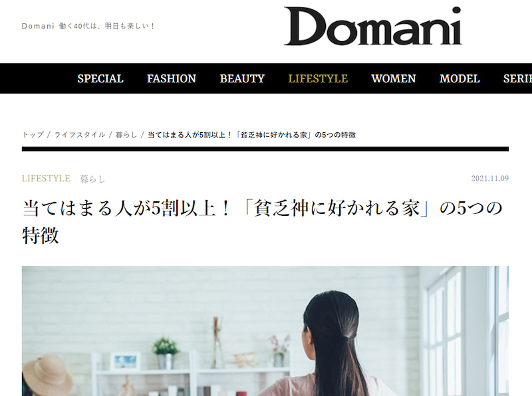Click the トップ breadcrumb link
The image size is (532, 396).
(33, 135)
